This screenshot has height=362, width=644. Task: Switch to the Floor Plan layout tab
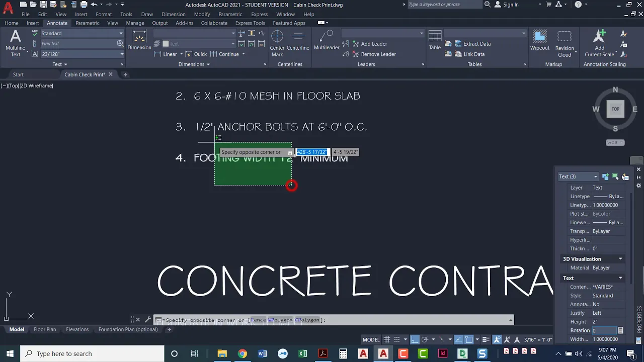coord(45,329)
